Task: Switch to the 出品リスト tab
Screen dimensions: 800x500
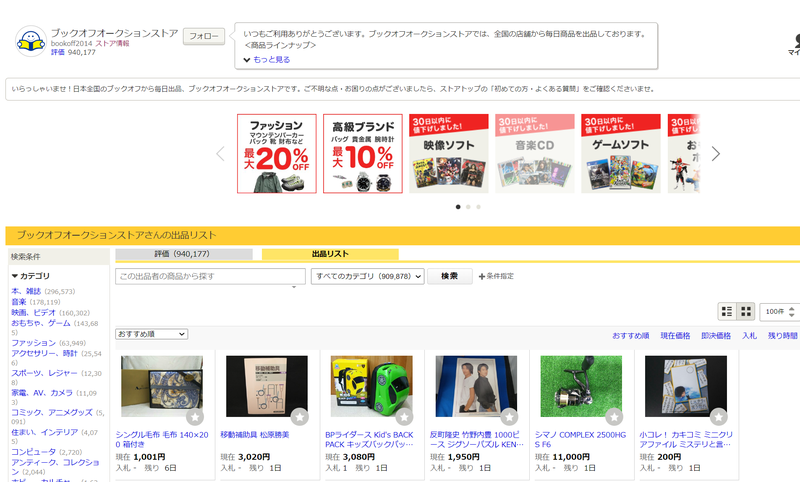Action: (x=330, y=254)
